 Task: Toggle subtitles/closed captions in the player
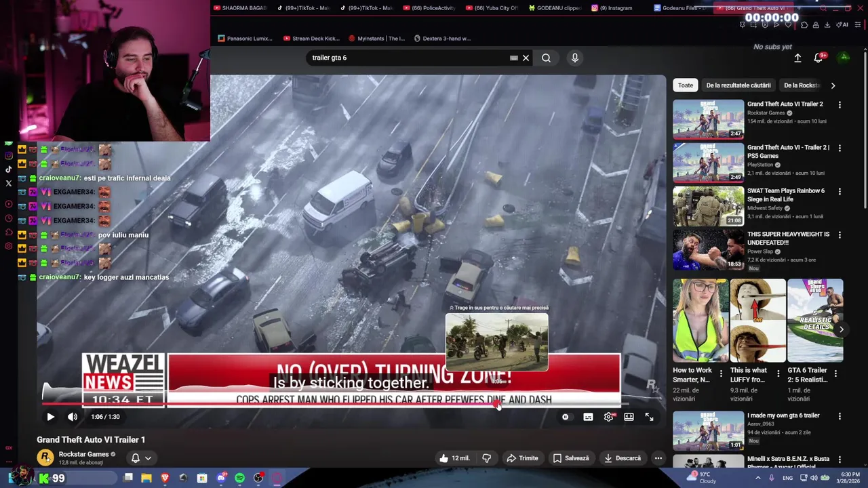tap(588, 417)
